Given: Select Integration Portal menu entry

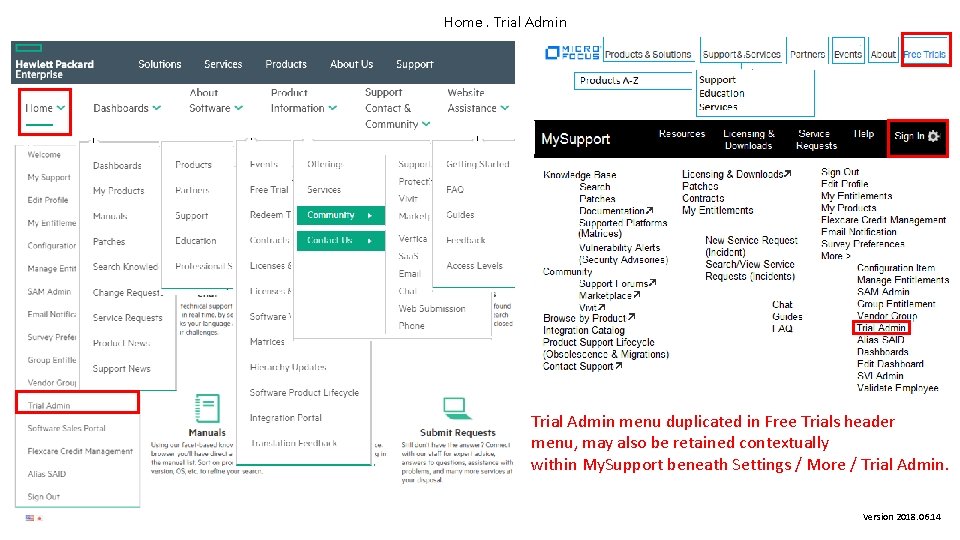Looking at the screenshot, I should pos(286,418).
